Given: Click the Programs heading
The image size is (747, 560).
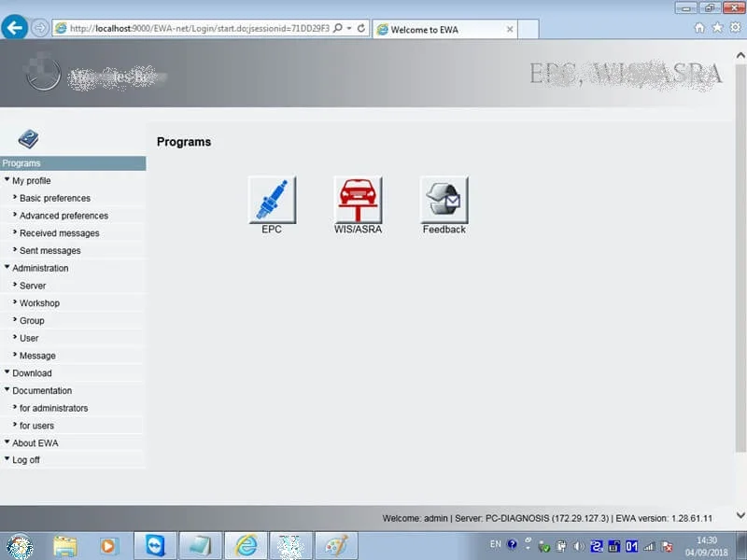Looking at the screenshot, I should click(184, 142).
